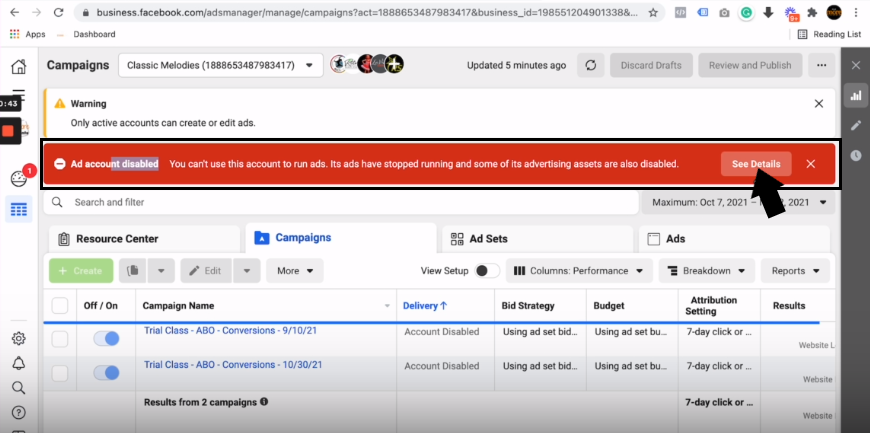Expand the duplicate button dropdown arrow
Screen dimensions: 870x433
click(161, 271)
